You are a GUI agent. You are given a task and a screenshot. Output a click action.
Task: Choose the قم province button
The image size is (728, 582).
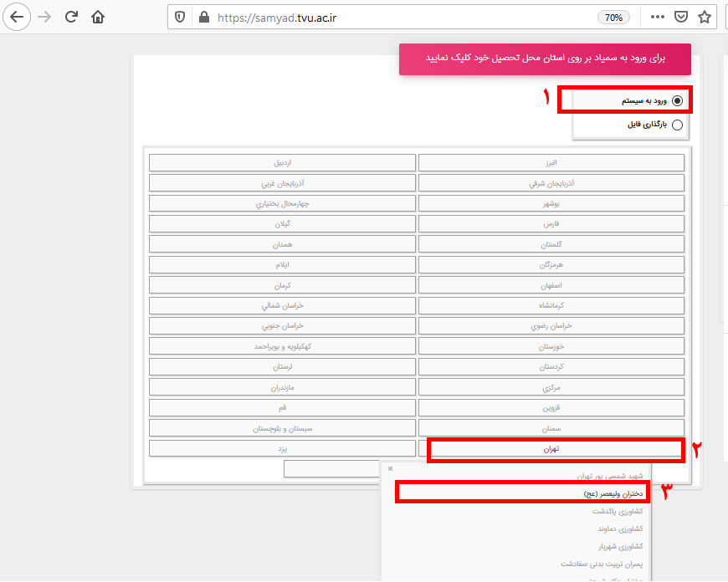(282, 408)
